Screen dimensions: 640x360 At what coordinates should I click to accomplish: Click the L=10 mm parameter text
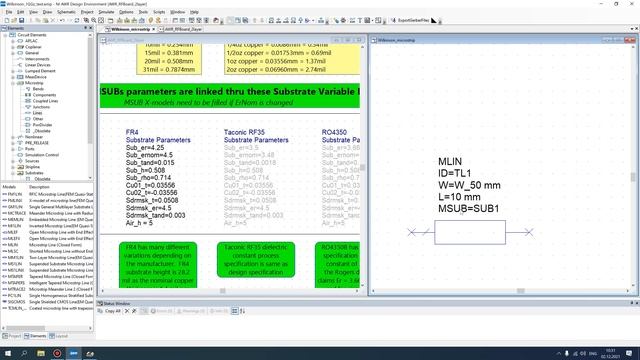coord(459,197)
